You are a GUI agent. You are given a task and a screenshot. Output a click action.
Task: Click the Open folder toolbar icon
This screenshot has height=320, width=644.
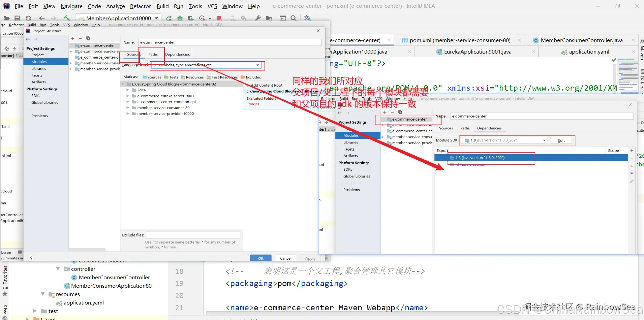(x=6, y=18)
